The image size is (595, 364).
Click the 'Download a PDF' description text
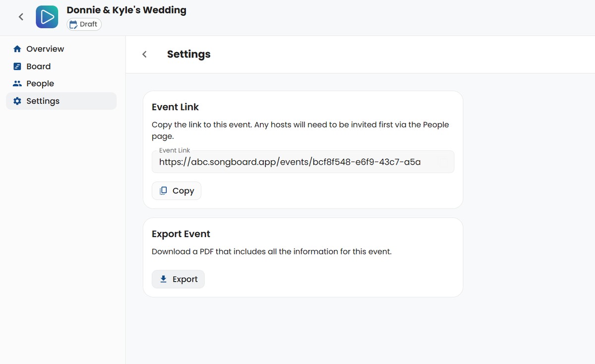(272, 251)
